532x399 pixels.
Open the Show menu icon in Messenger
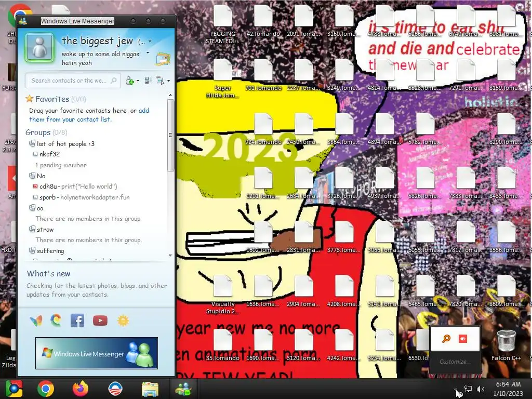[160, 81]
